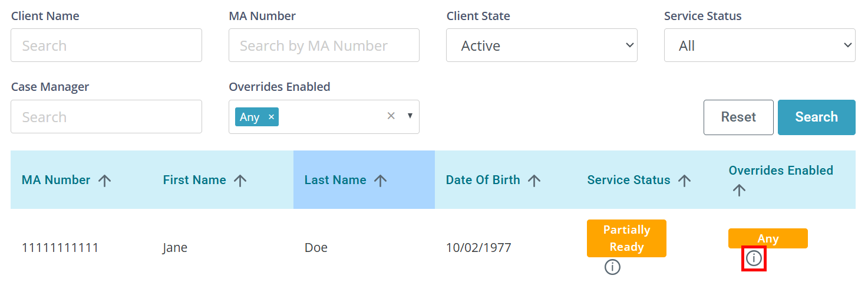Click the orange Any overrides badge
Screen dimensions: 868x285
pyautogui.click(x=768, y=238)
